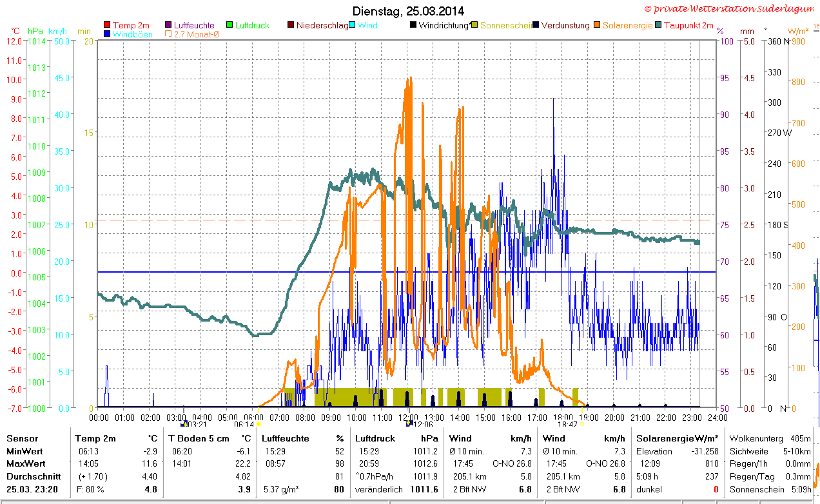Click the blue Windböen legend square
Screen dimensions: 820x504
pyautogui.click(x=107, y=34)
